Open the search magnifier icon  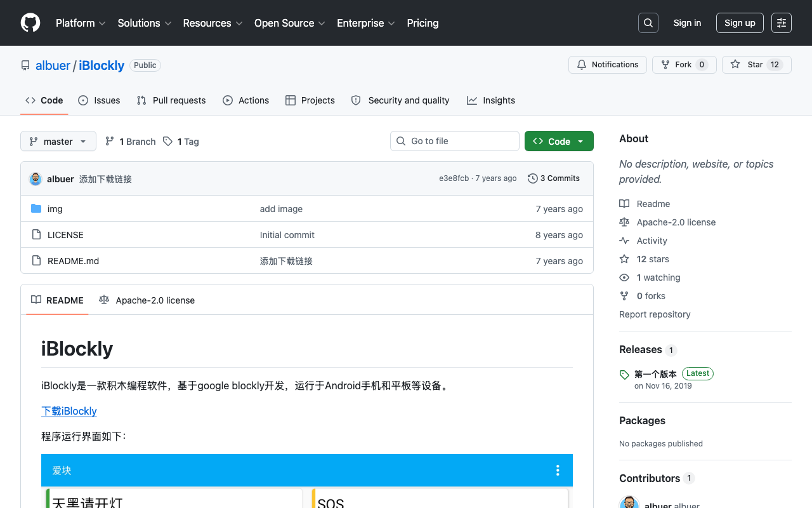pyautogui.click(x=648, y=23)
